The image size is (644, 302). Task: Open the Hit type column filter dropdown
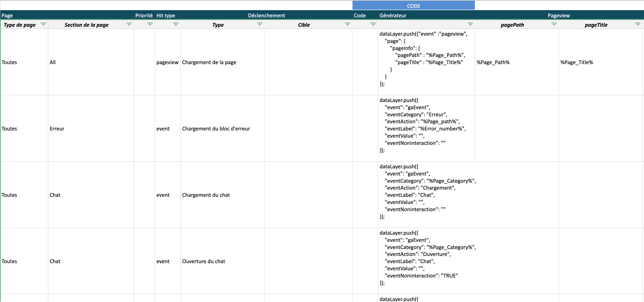point(176,25)
